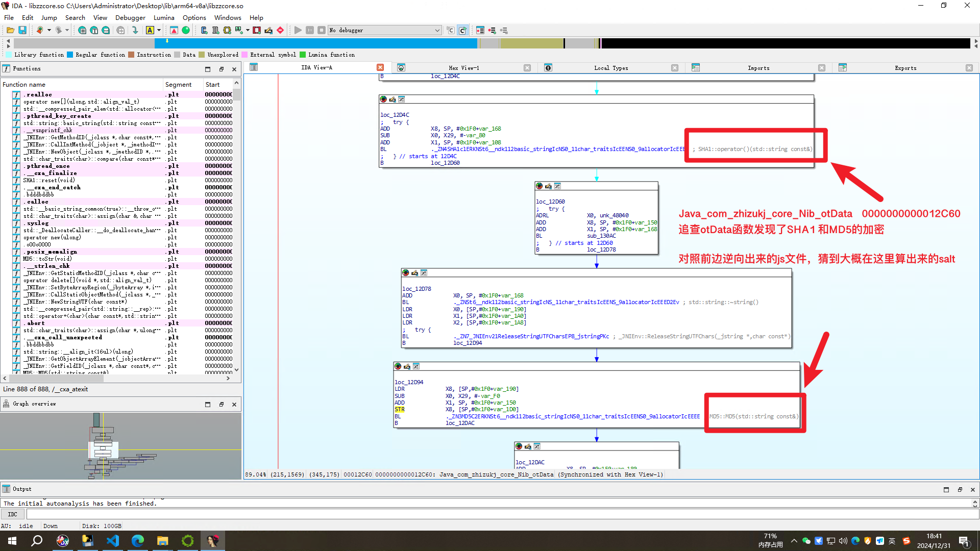The height and width of the screenshot is (551, 980).
Task: Sort by the Segment column header
Action: point(178,85)
